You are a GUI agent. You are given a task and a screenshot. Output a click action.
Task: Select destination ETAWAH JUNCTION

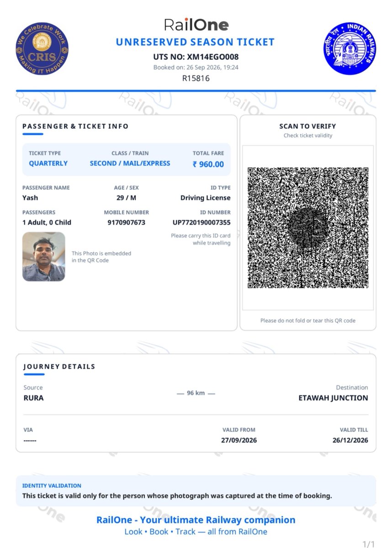(x=333, y=398)
